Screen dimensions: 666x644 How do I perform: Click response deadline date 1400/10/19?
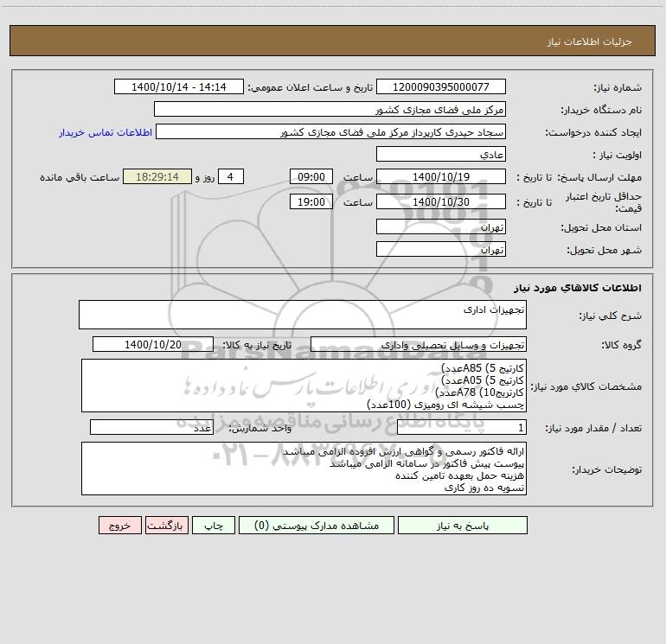point(441,176)
